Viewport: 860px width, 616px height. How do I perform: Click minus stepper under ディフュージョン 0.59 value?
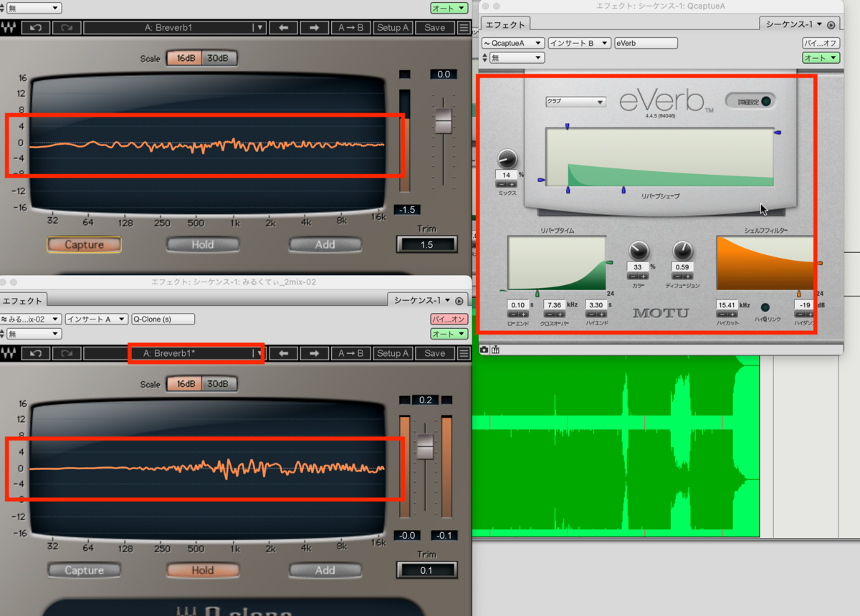[678, 276]
